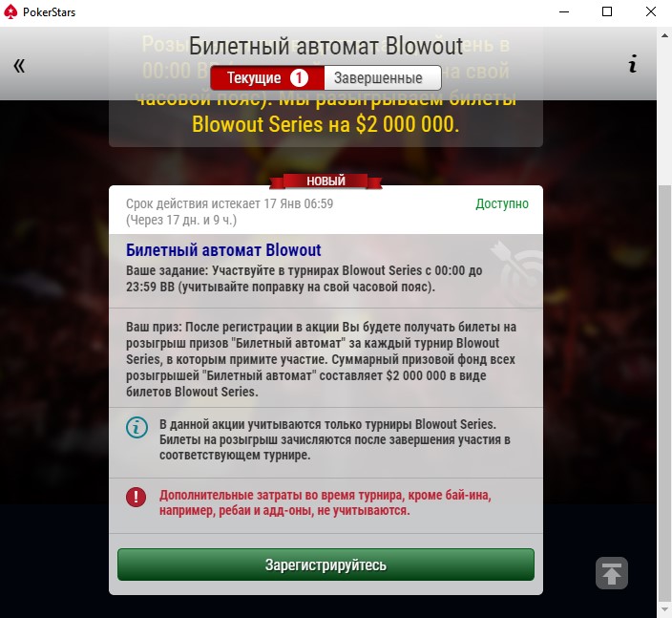Click the scroll-to-top arrow icon
The image size is (672, 618).
tap(612, 573)
